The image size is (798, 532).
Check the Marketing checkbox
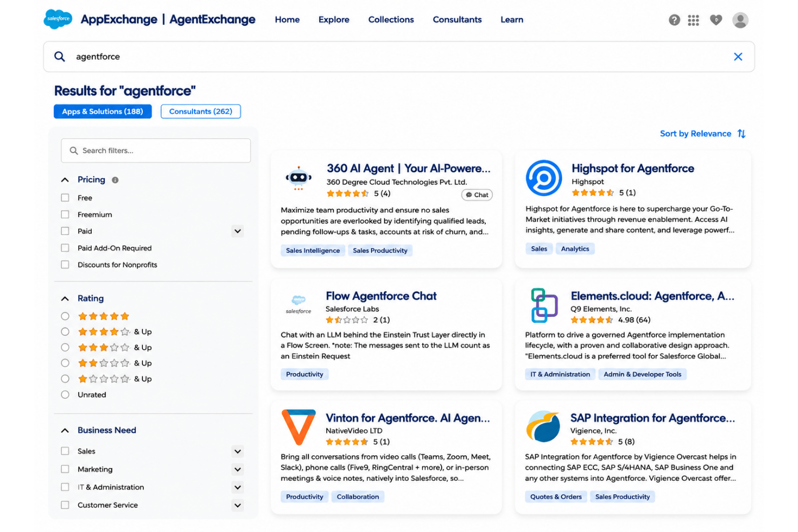(x=65, y=469)
